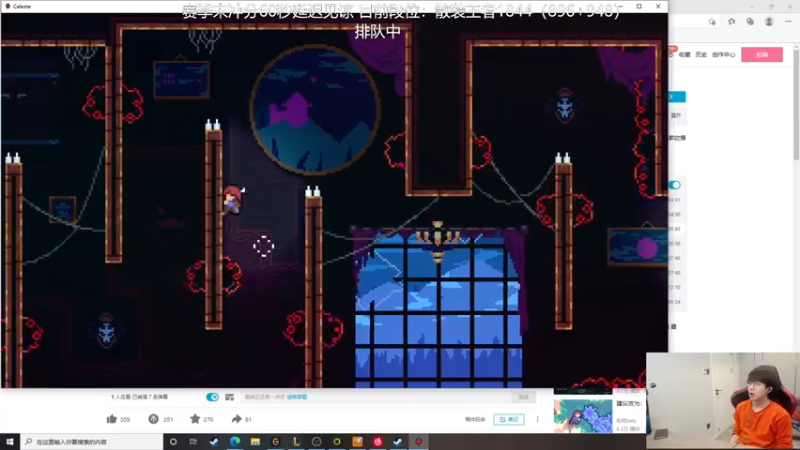Open the browser collections icon
The height and width of the screenshot is (450, 800).
click(750, 21)
